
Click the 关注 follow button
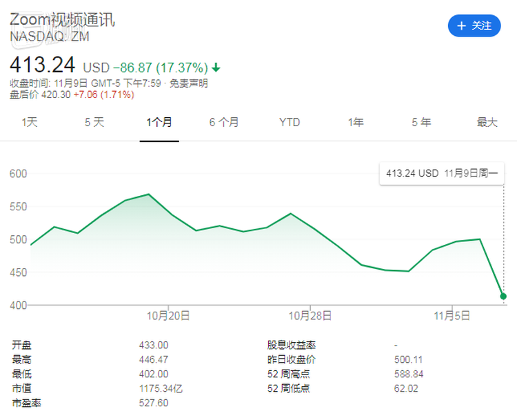click(474, 26)
